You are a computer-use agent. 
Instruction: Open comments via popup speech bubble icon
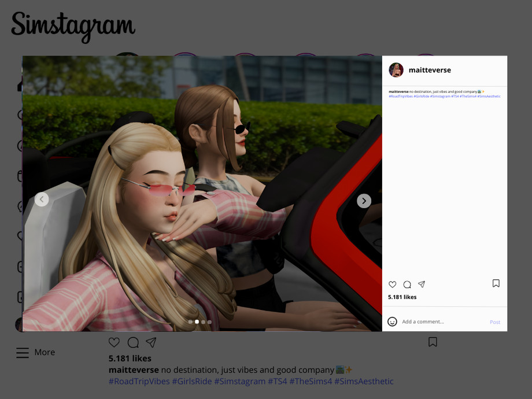[x=407, y=285]
